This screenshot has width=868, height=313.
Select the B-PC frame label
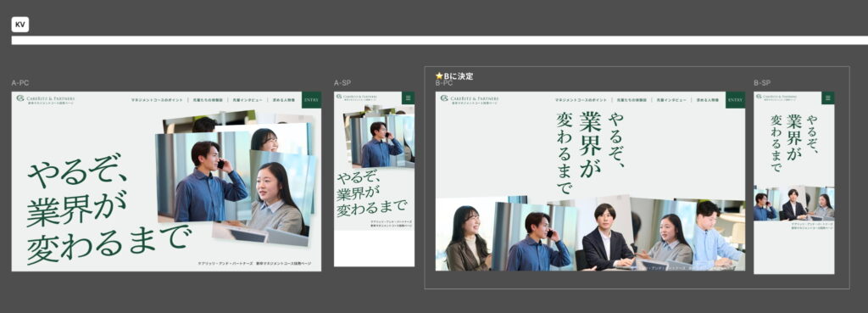pyautogui.click(x=444, y=83)
